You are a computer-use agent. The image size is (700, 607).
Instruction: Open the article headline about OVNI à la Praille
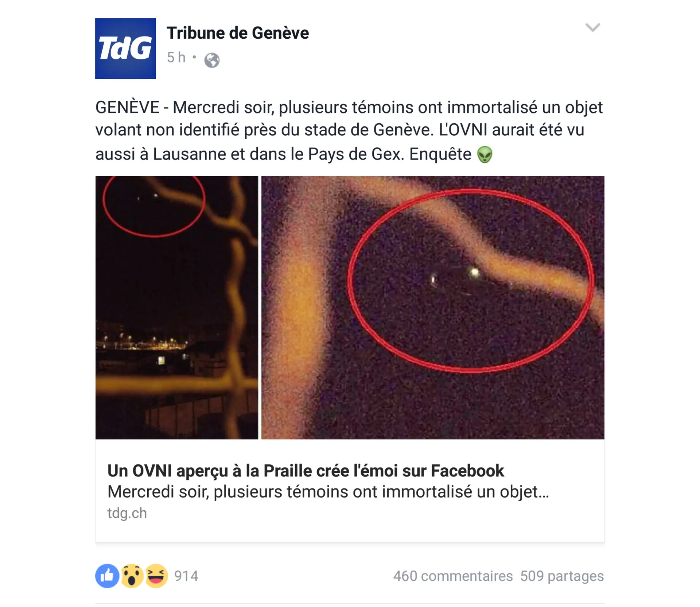coord(306,471)
